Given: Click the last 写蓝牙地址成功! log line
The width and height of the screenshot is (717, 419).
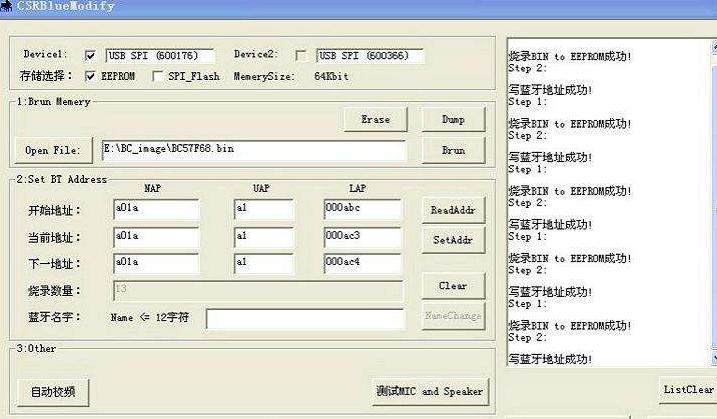Looking at the screenshot, I should [x=550, y=359].
